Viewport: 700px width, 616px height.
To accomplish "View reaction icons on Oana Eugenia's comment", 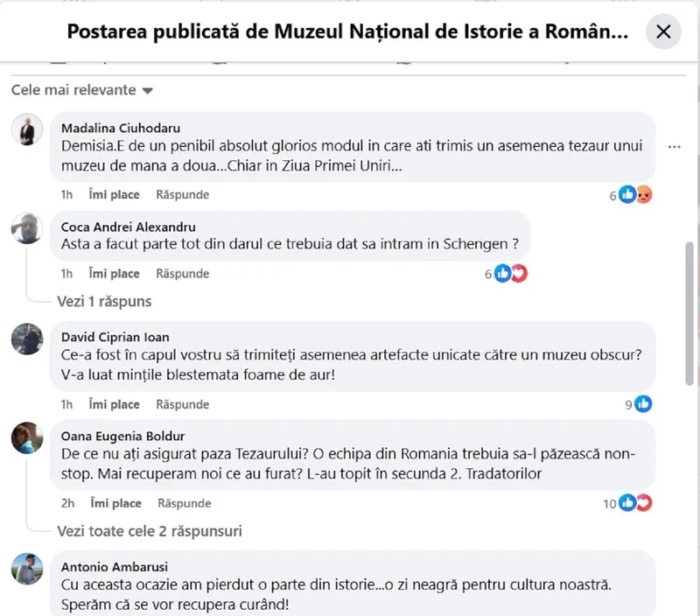I will tap(636, 503).
